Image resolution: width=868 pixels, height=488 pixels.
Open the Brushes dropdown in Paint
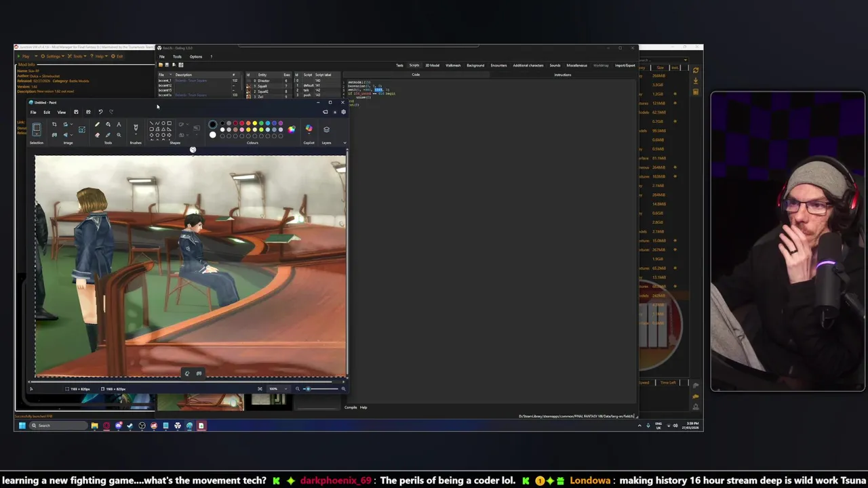136,134
